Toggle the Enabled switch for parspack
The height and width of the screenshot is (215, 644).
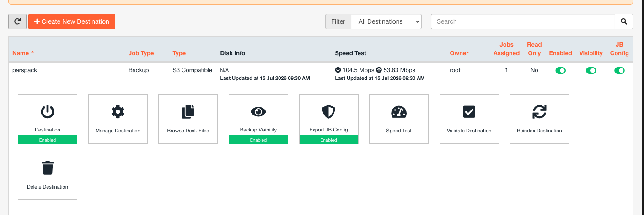(x=561, y=70)
